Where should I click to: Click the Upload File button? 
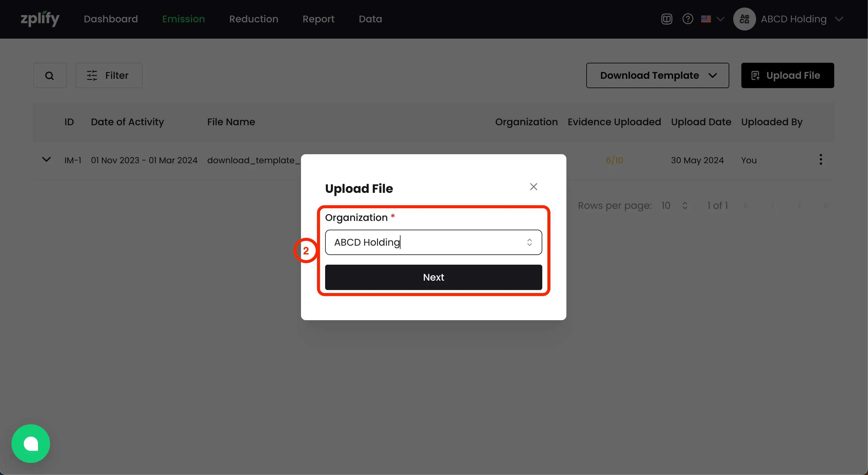tap(787, 75)
